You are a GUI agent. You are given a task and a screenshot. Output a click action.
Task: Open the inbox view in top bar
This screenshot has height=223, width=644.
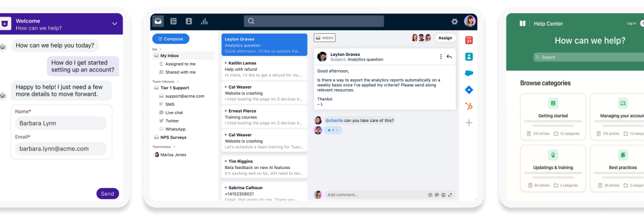click(158, 21)
